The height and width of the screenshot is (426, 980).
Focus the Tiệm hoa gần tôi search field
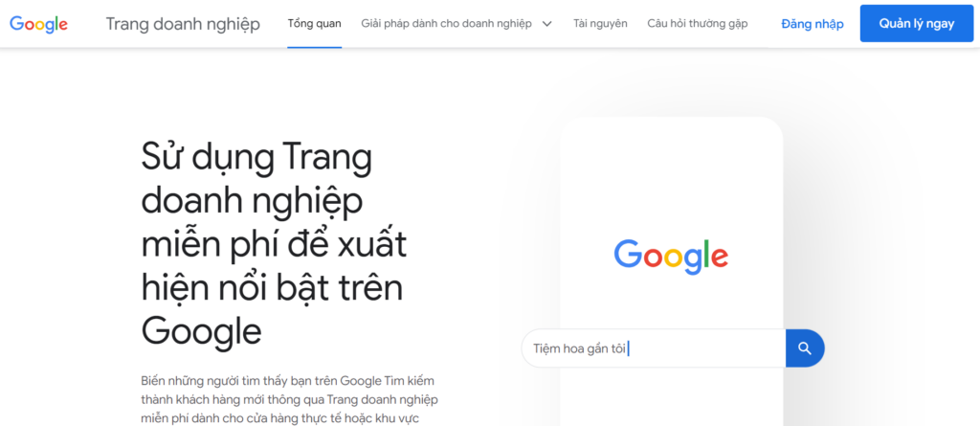point(654,348)
